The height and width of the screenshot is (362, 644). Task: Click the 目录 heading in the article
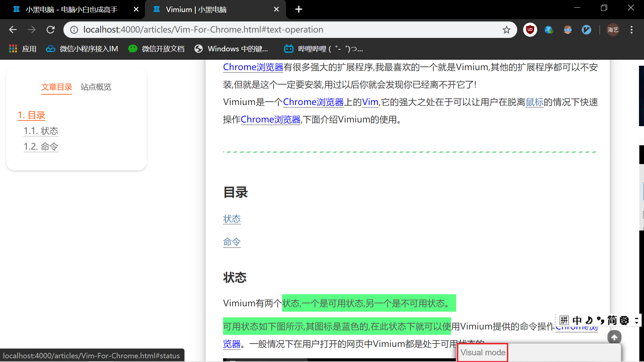coord(235,193)
